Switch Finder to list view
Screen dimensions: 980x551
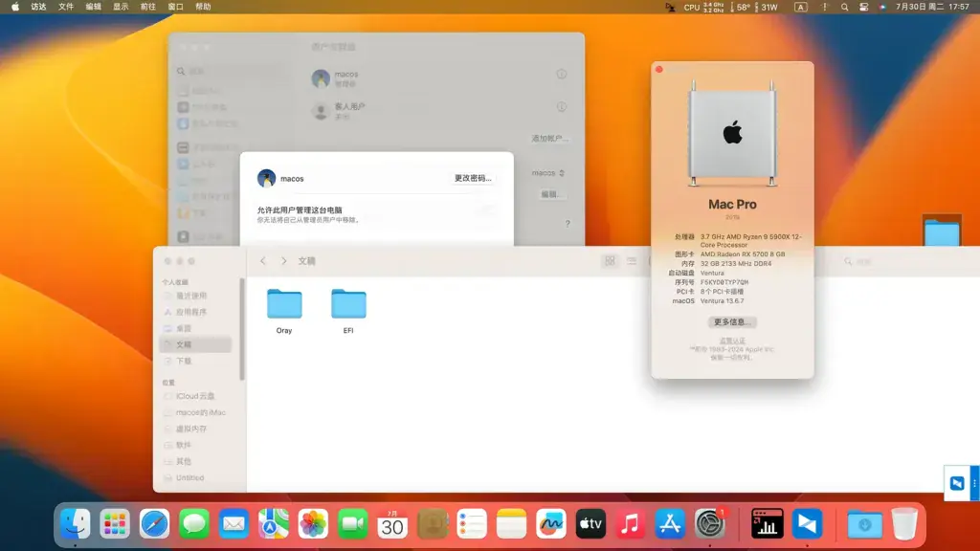pos(632,261)
